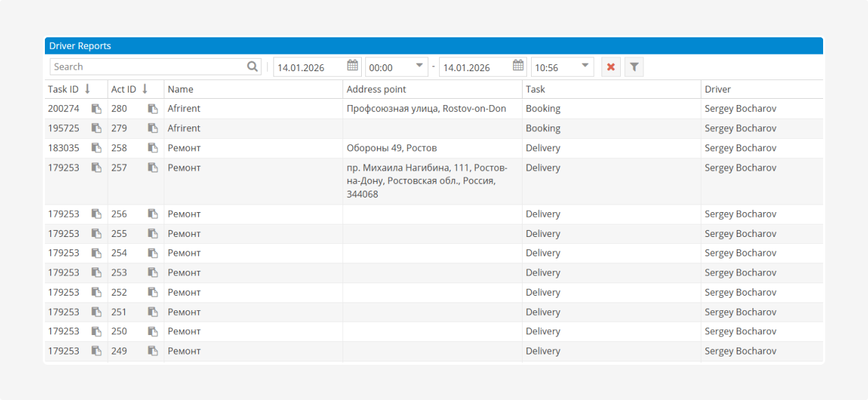Copy Task ID 200274 using copy icon
868x400 pixels.
97,108
